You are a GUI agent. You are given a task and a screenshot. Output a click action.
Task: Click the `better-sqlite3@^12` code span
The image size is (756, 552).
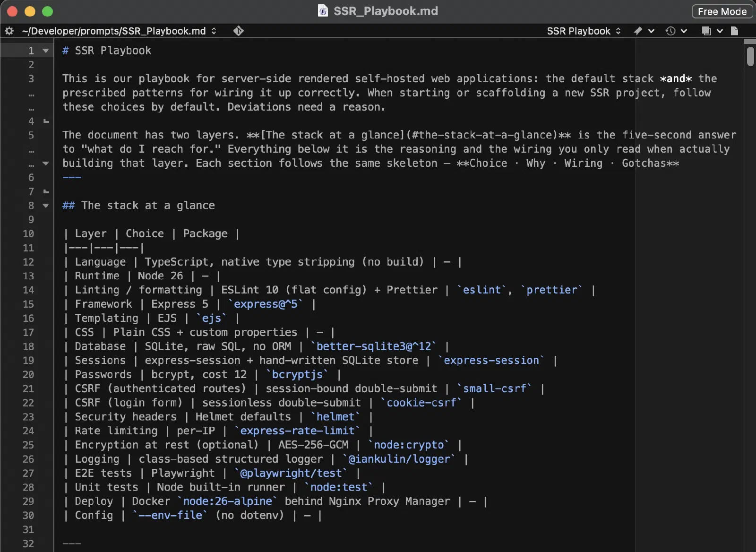(x=374, y=346)
